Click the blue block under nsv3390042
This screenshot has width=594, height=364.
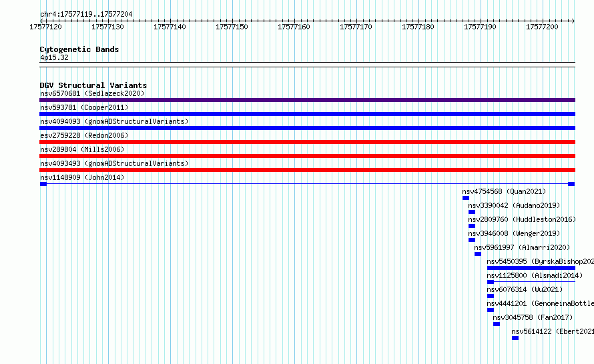(x=472, y=212)
